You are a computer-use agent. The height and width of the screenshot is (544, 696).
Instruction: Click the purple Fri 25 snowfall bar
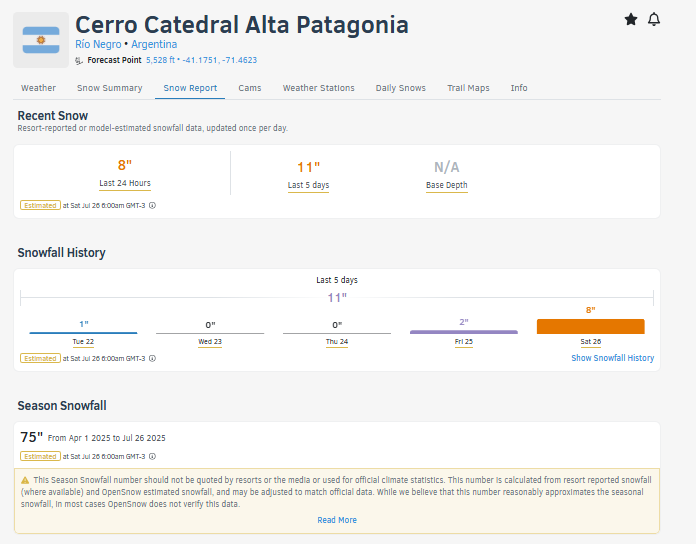pos(463,332)
